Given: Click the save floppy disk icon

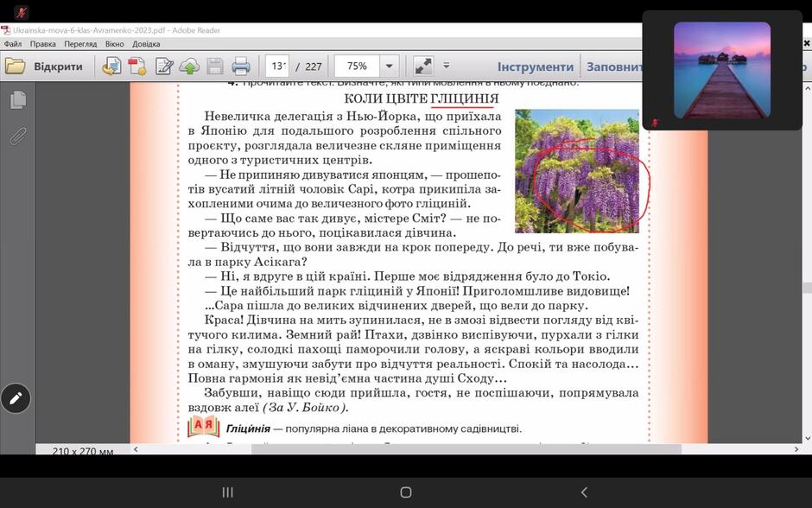Looking at the screenshot, I should pyautogui.click(x=215, y=67).
